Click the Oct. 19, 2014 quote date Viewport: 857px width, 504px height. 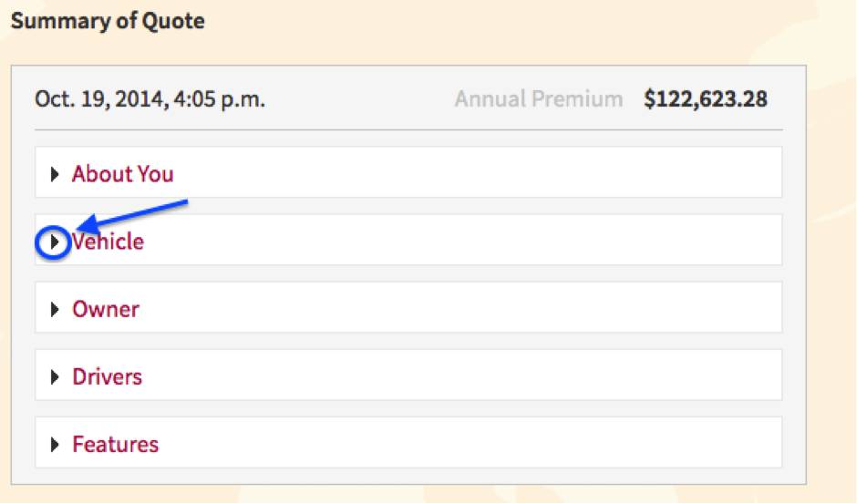coord(150,99)
